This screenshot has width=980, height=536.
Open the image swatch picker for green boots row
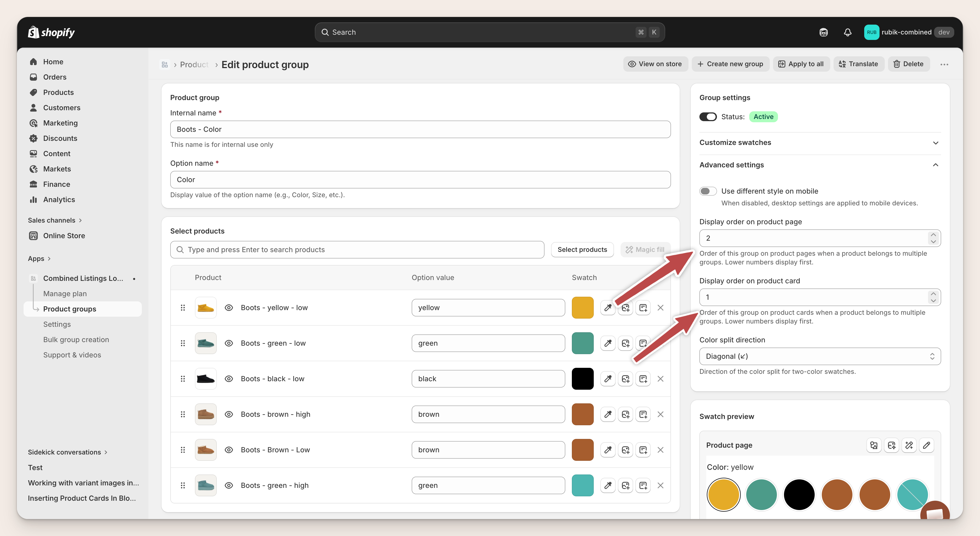coord(626,343)
